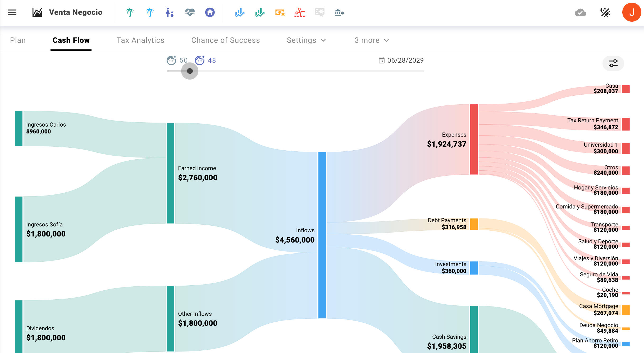This screenshot has height=353, width=644.
Task: Expand the Settings dropdown
Action: click(306, 40)
